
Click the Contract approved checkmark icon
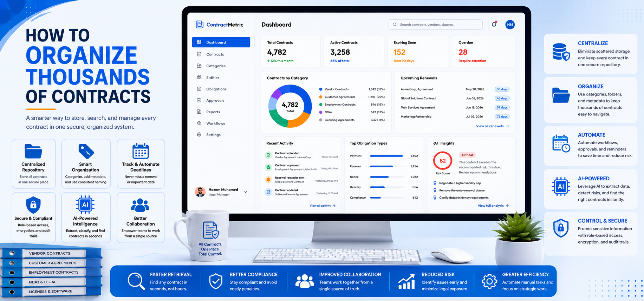[x=268, y=167]
